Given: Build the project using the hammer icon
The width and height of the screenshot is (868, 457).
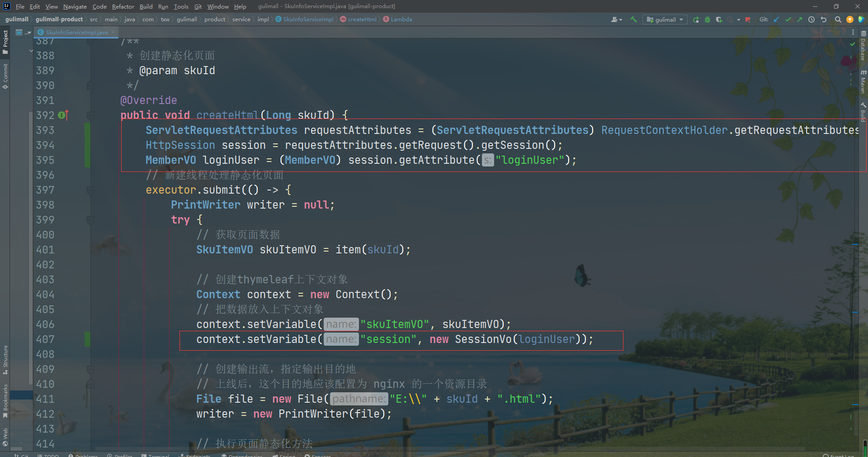Looking at the screenshot, I should point(633,19).
